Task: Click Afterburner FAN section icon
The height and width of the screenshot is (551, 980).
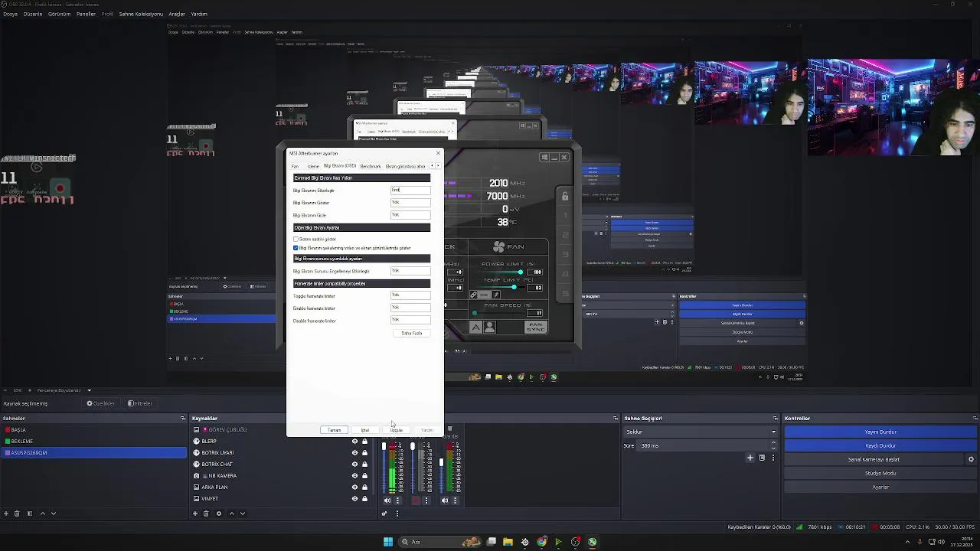Action: point(499,246)
